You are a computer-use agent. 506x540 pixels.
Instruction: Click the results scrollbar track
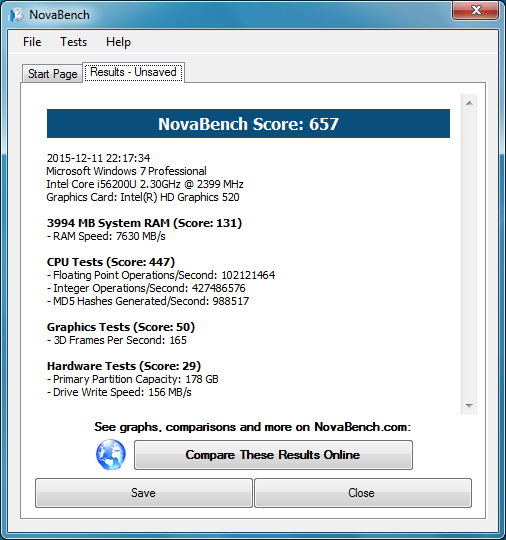(x=469, y=254)
